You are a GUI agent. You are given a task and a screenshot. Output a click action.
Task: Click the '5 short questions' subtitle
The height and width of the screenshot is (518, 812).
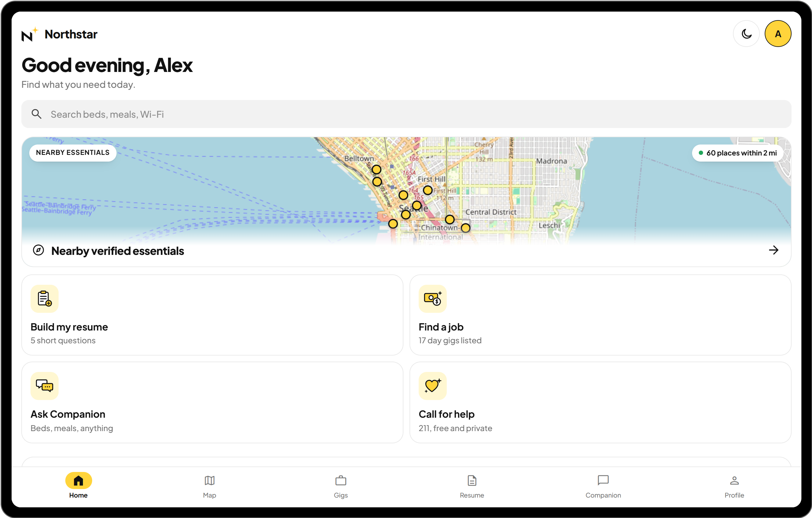[x=63, y=340]
